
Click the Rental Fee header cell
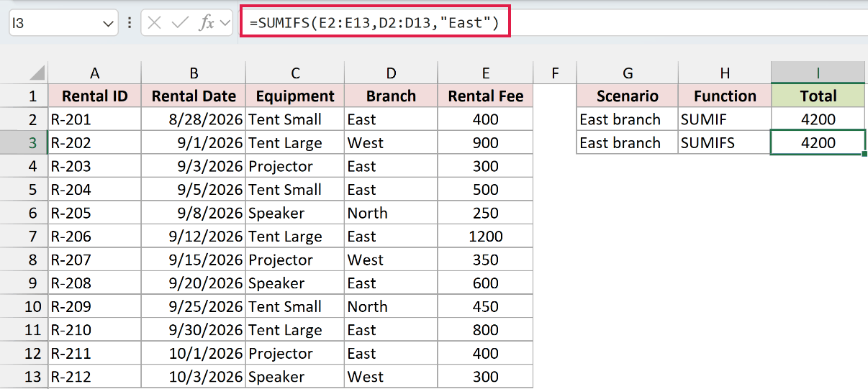[486, 96]
